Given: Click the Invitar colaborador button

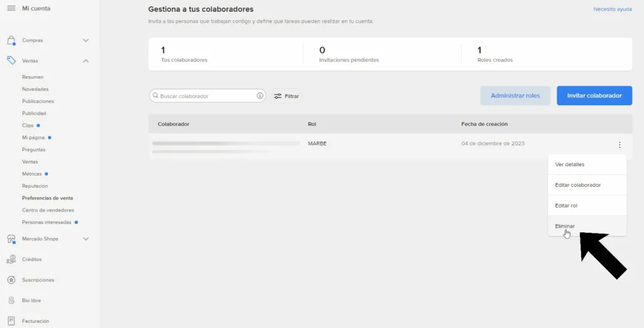Looking at the screenshot, I should 594,96.
